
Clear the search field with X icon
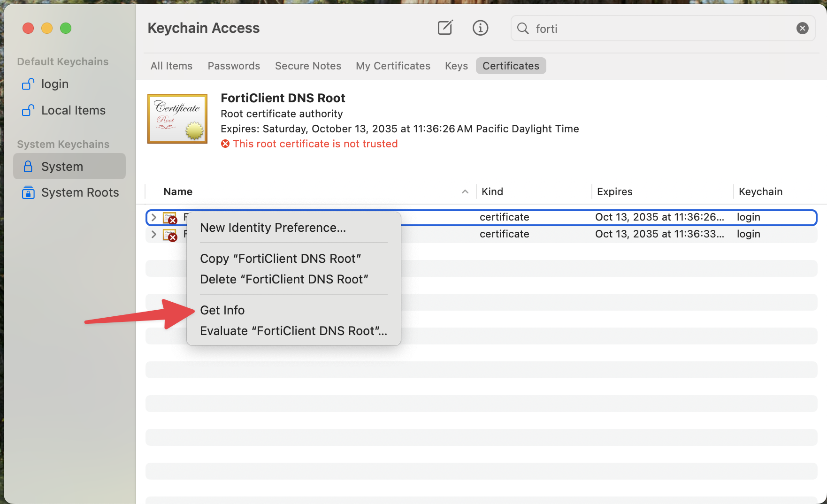coord(802,29)
